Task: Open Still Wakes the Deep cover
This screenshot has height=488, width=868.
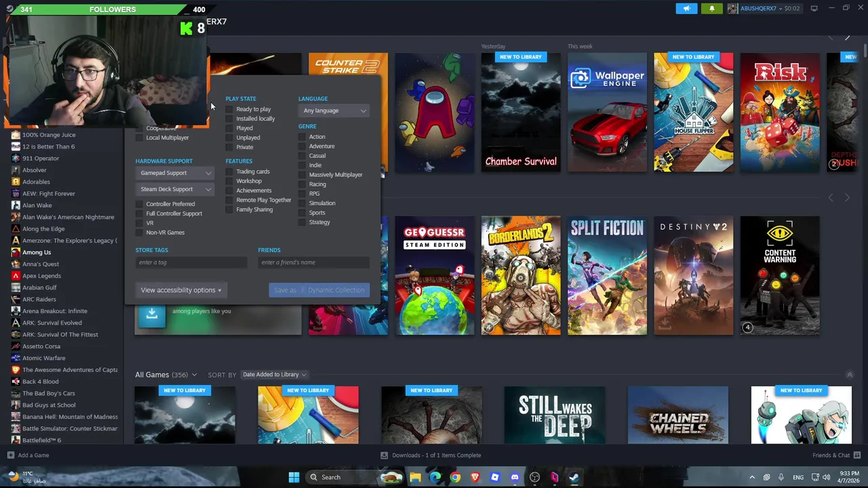Action: (555, 415)
